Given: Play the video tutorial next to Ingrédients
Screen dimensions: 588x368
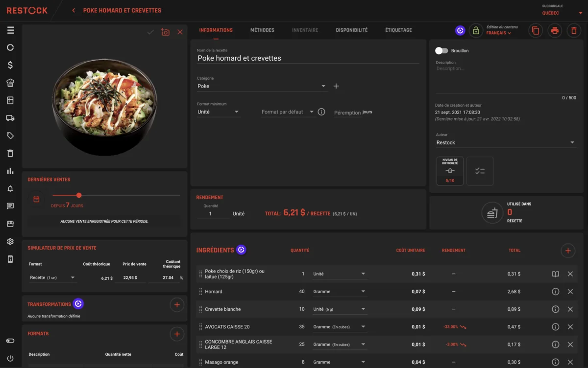Looking at the screenshot, I should tap(241, 250).
